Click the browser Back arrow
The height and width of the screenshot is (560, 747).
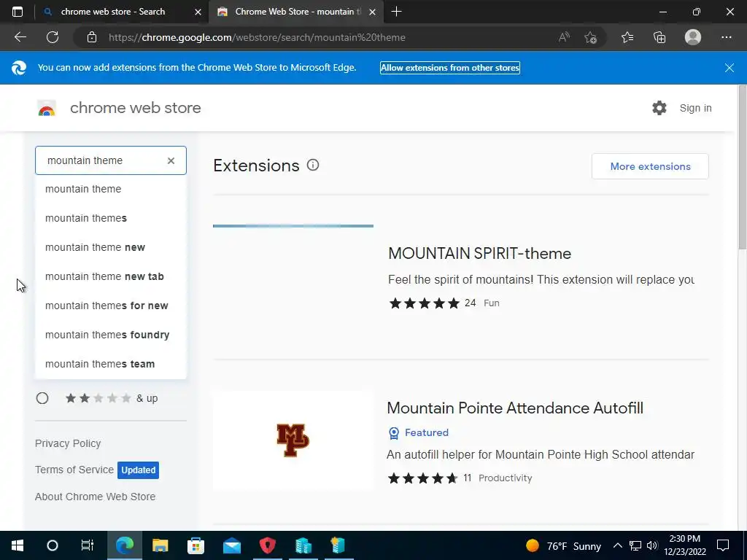pos(20,37)
